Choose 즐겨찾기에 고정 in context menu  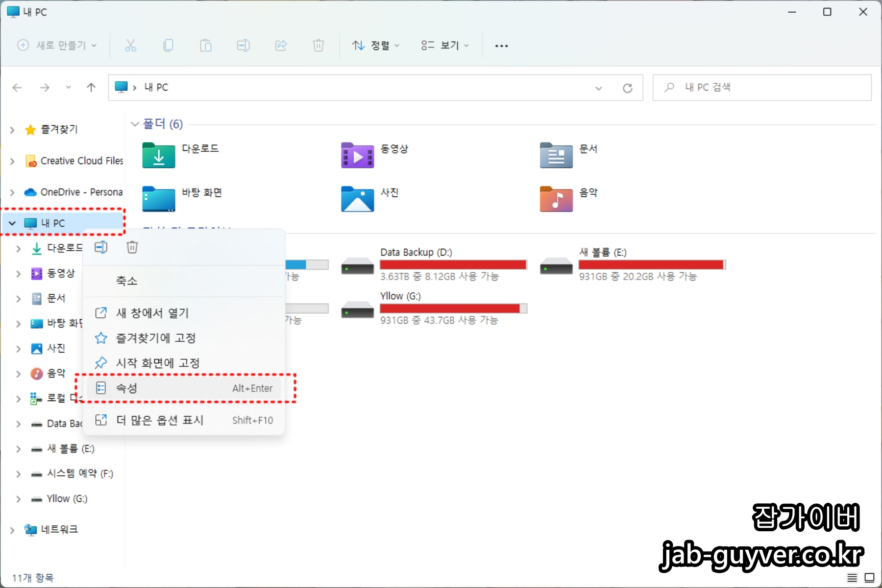[x=184, y=338]
